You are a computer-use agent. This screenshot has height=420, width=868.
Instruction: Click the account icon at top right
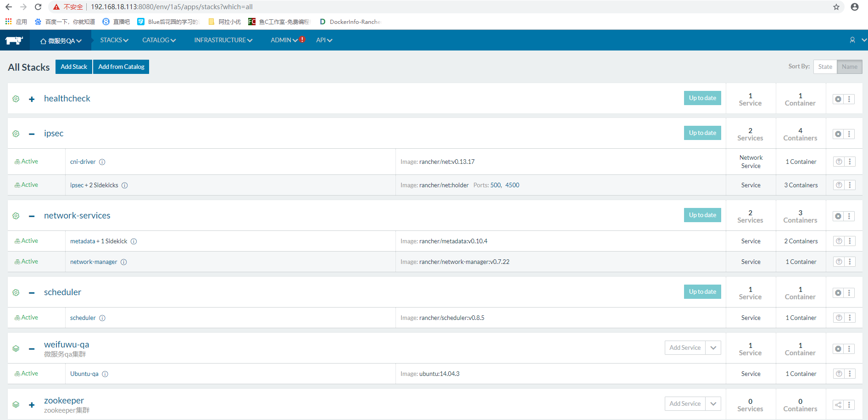pos(852,40)
